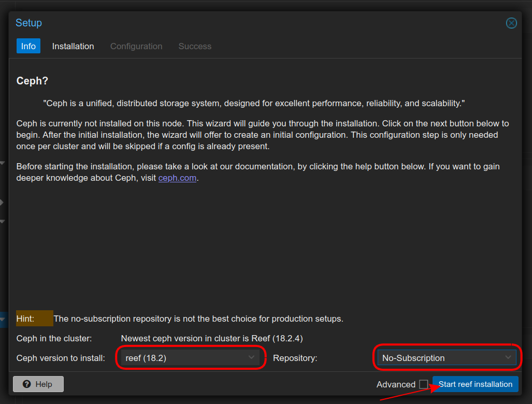Open the Help documentation
This screenshot has height=404, width=532.
38,384
